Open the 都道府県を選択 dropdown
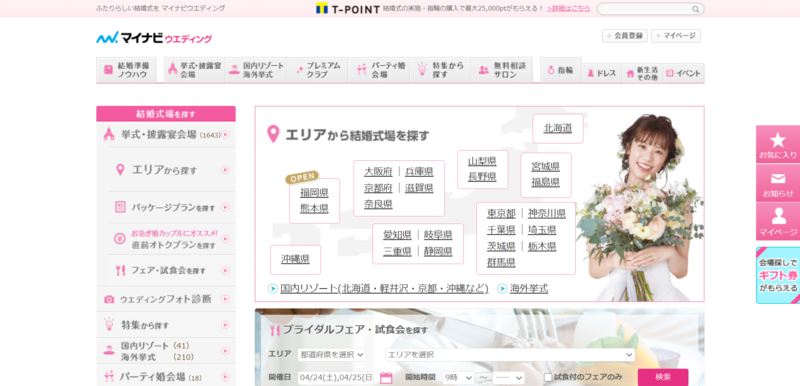 pos(332,354)
